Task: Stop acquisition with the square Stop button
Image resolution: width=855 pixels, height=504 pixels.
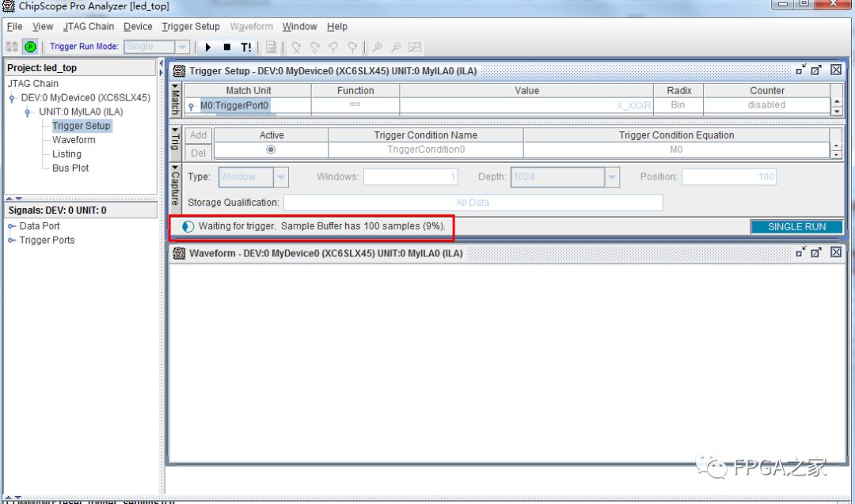Action: (x=227, y=47)
